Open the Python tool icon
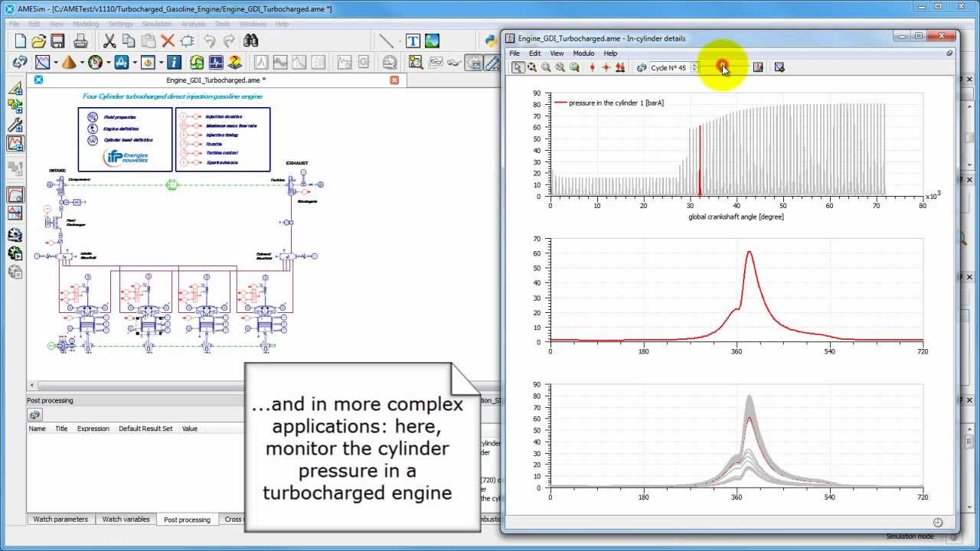This screenshot has height=551, width=980. (491, 41)
